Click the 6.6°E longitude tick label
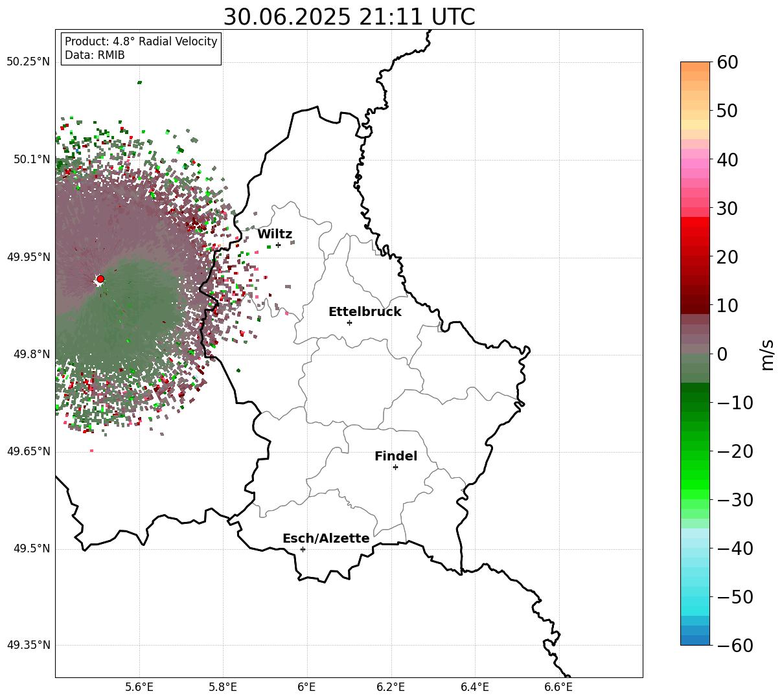The image size is (782, 700). point(558,686)
